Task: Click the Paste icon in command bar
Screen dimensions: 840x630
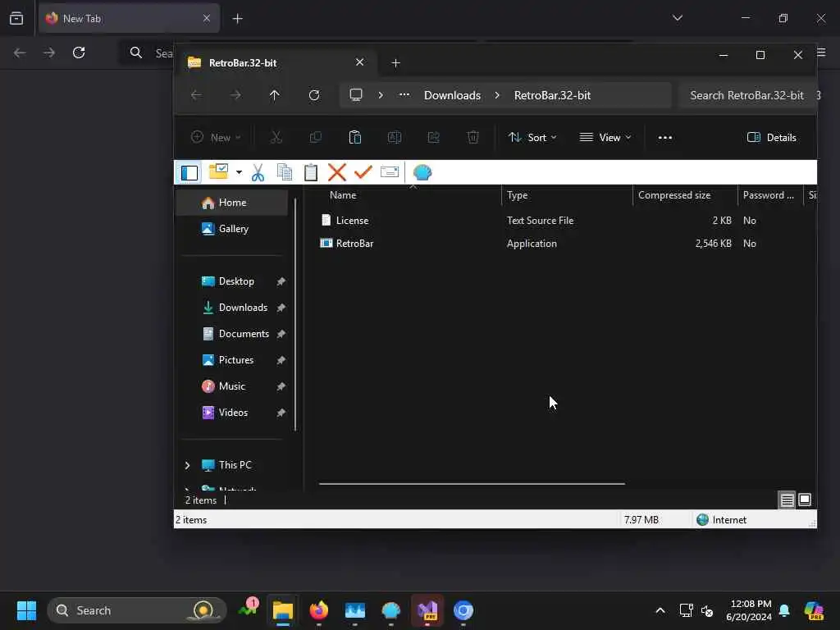Action: pos(354,138)
